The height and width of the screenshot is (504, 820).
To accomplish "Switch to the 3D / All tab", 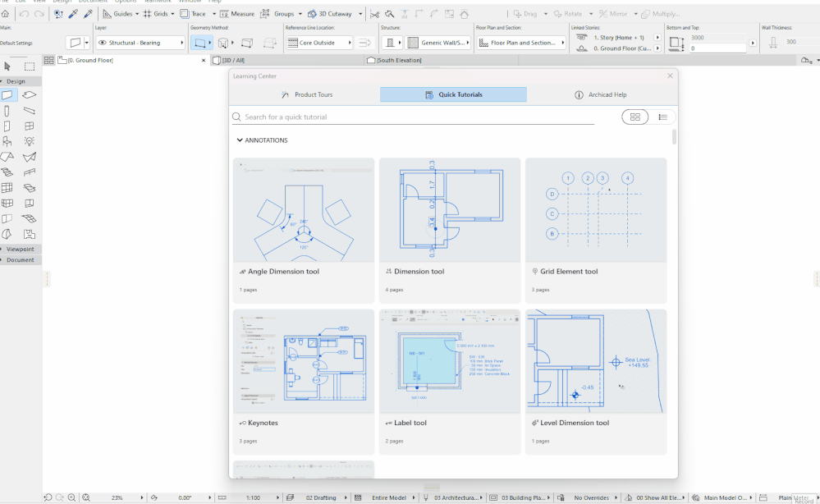I will pos(287,60).
